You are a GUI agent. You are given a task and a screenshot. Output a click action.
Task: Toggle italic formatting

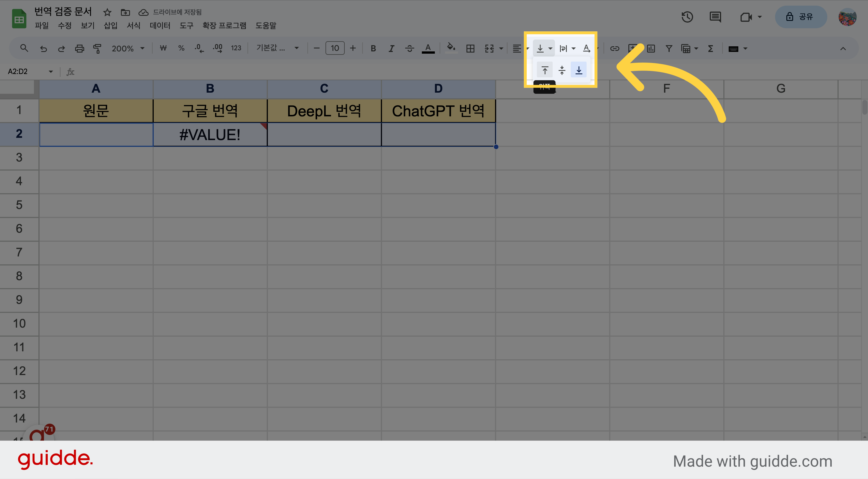(x=391, y=49)
